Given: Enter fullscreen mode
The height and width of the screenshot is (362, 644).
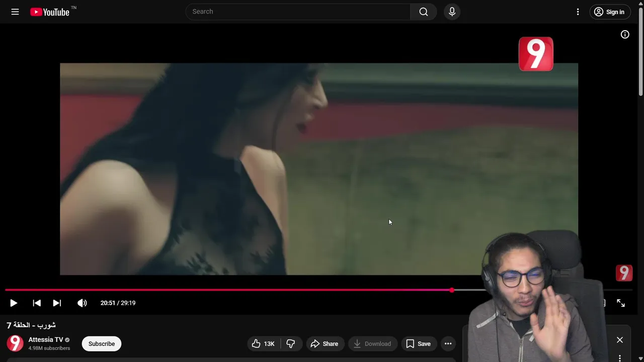Looking at the screenshot, I should tap(621, 303).
